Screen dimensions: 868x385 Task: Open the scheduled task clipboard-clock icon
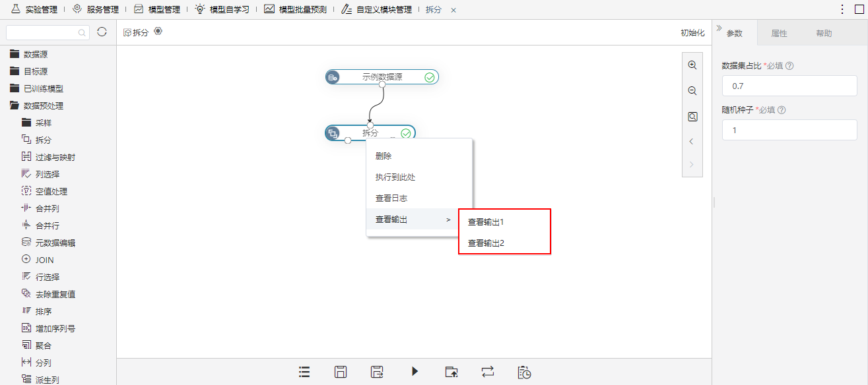(525, 372)
